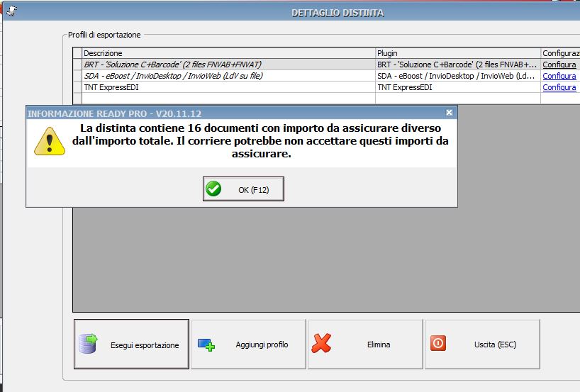Click the Configurazione column header
The width and height of the screenshot is (580, 392).
coord(560,53)
